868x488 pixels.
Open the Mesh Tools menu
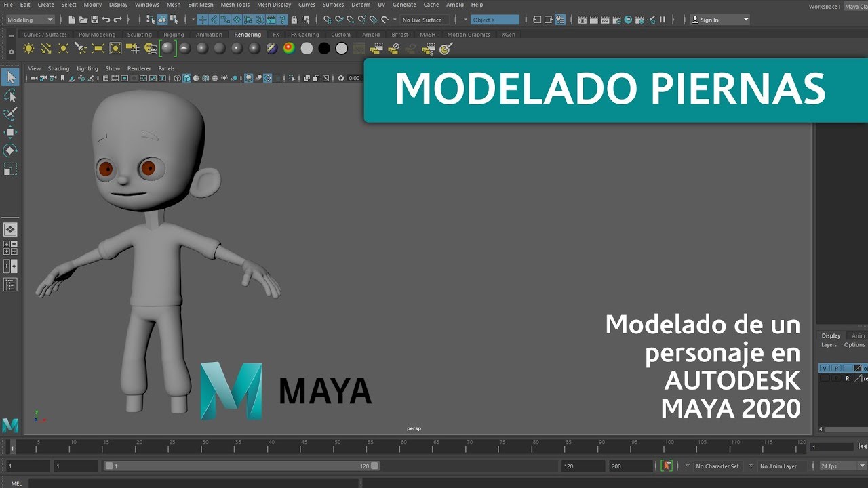235,5
